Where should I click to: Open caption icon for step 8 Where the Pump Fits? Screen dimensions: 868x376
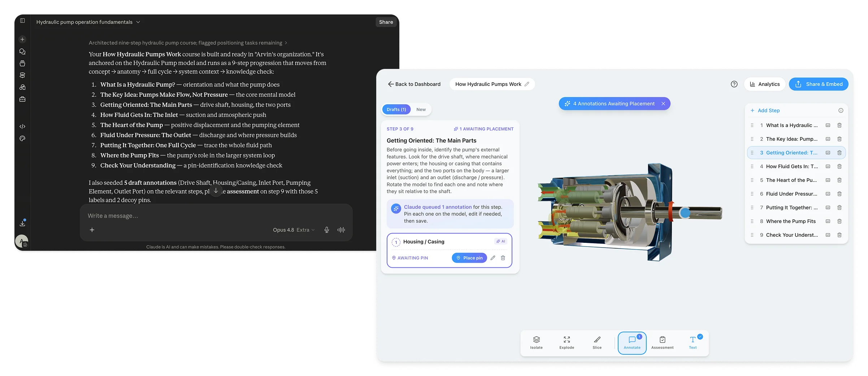pyautogui.click(x=828, y=221)
